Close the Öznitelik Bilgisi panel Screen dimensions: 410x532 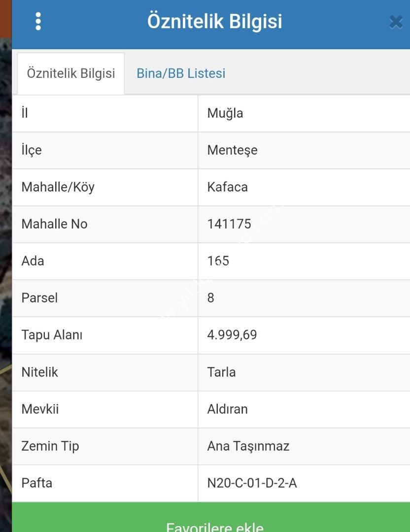(396, 22)
